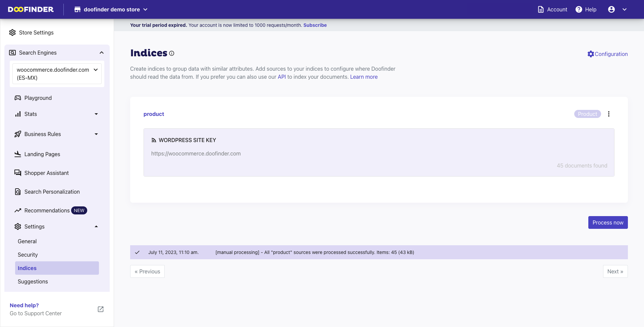
Task: Go to Security settings
Action: pos(28,255)
